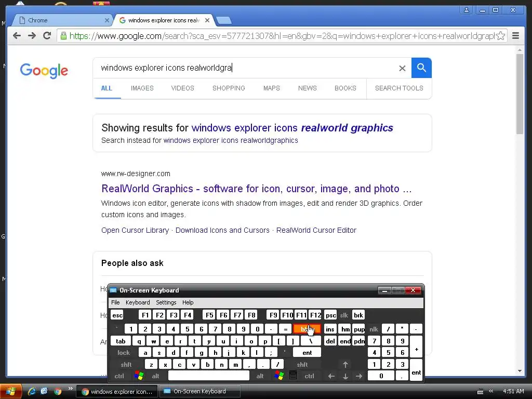Viewport: 532px width, 399px height.
Task: Go forward with Chrome's forward arrow
Action: point(32,36)
